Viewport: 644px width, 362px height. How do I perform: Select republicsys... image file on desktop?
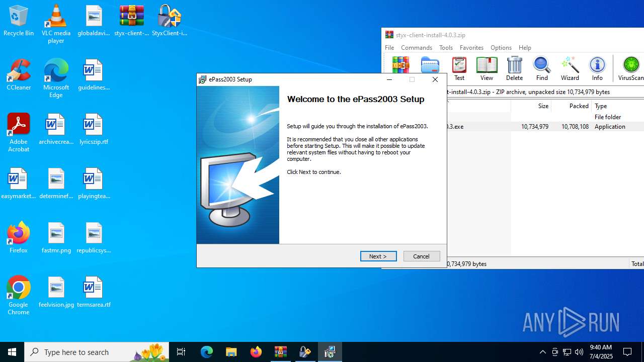[94, 238]
